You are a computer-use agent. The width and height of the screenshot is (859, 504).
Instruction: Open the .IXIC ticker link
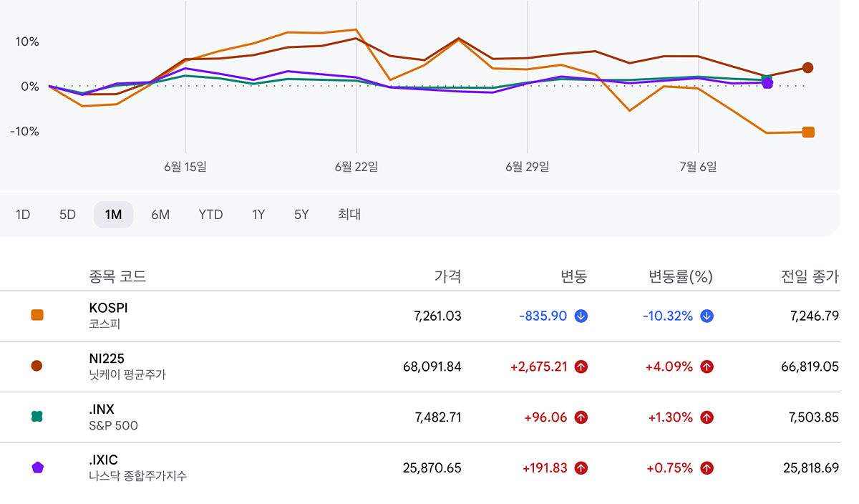(103, 460)
